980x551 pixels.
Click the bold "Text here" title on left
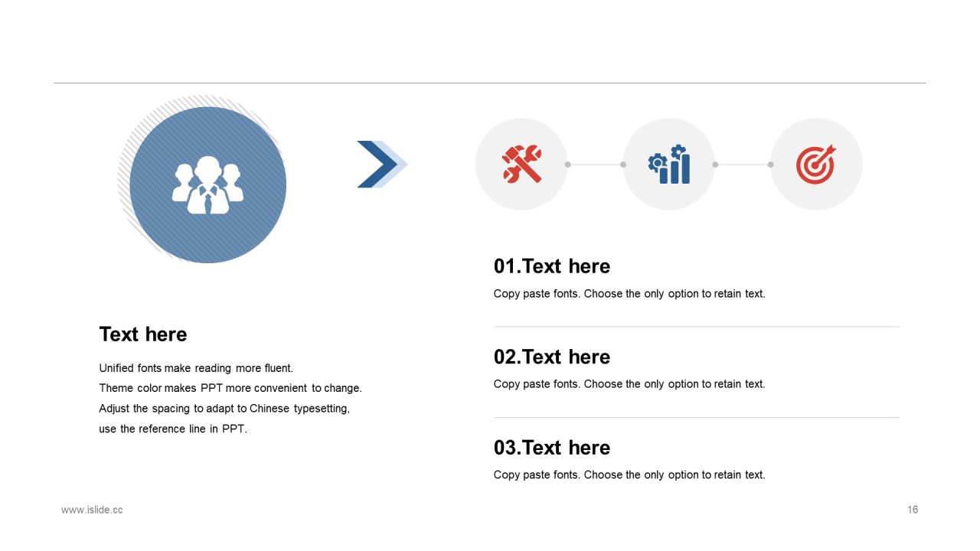pyautogui.click(x=143, y=334)
